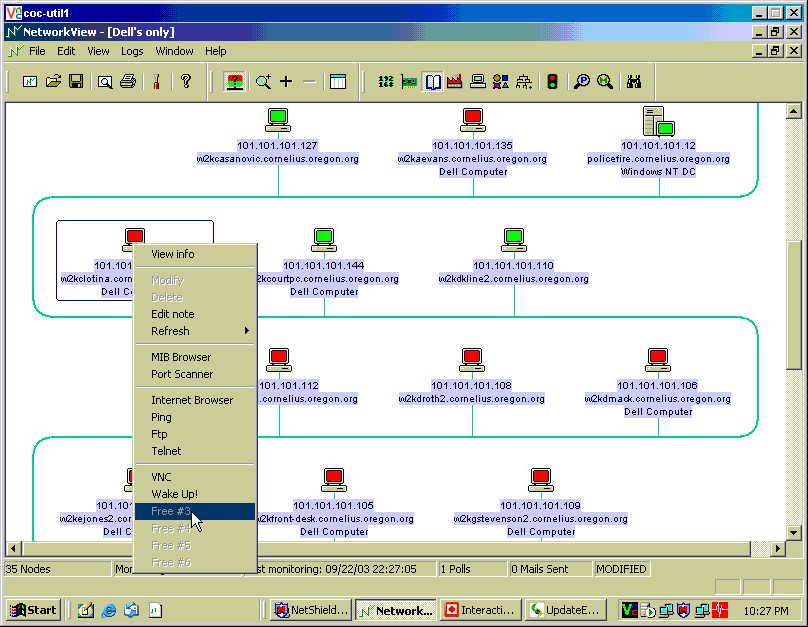Viewport: 808px width, 627px height.
Task: Click the network tree hierarchy icon
Action: (x=524, y=81)
